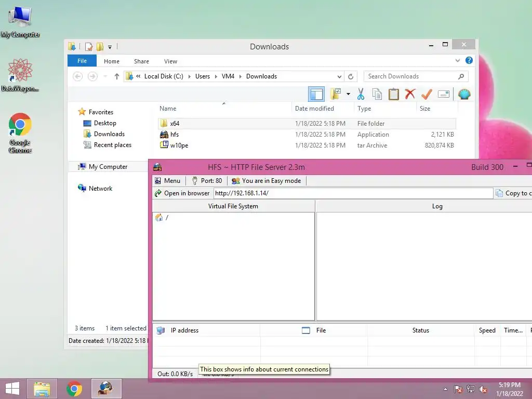
Task: Click the Properties quick access icon in title bar
Action: [x=88, y=46]
